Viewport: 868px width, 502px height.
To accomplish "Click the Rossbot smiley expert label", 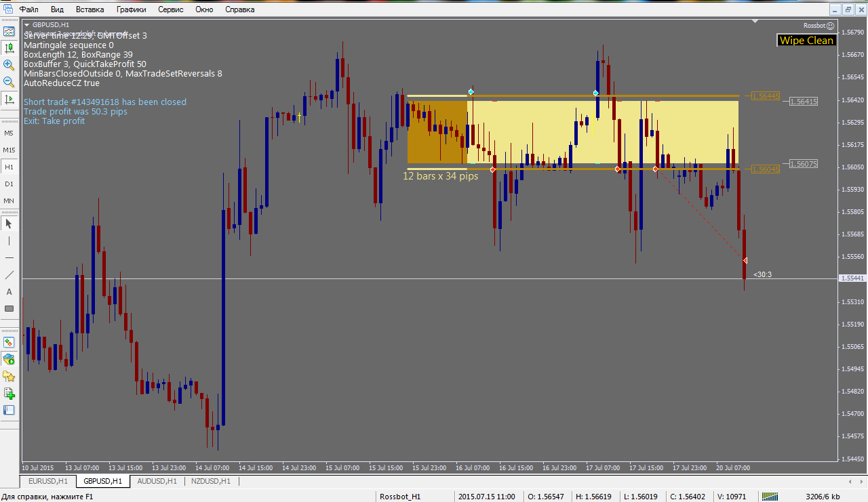I will coord(818,25).
